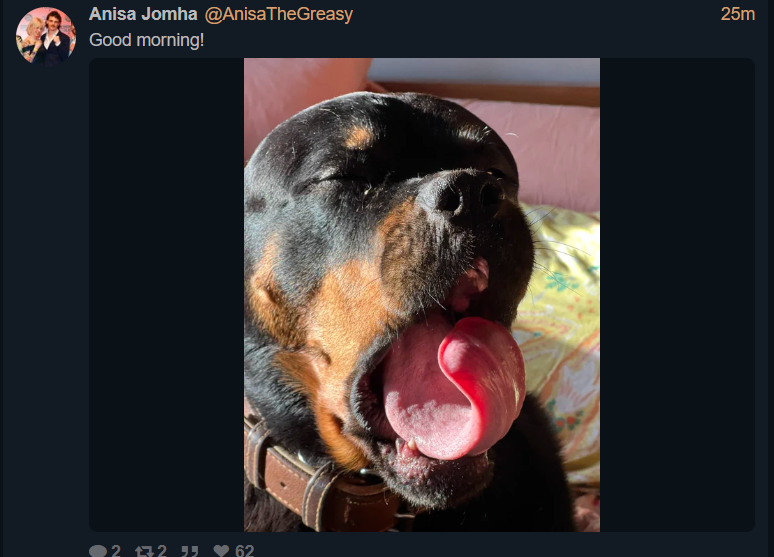This screenshot has height=557, width=774.
Task: Click the retweet arrows icon
Action: click(x=144, y=551)
